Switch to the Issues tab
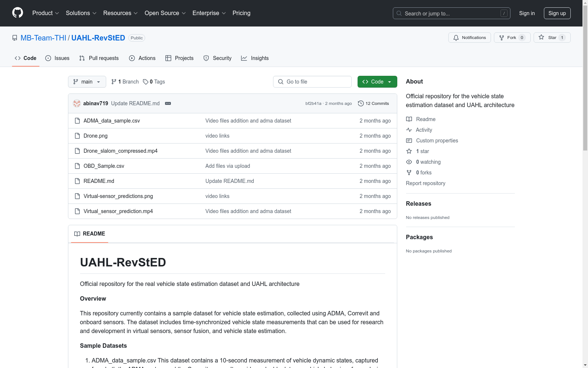Screen dimensions: 588x368 coord(57,58)
